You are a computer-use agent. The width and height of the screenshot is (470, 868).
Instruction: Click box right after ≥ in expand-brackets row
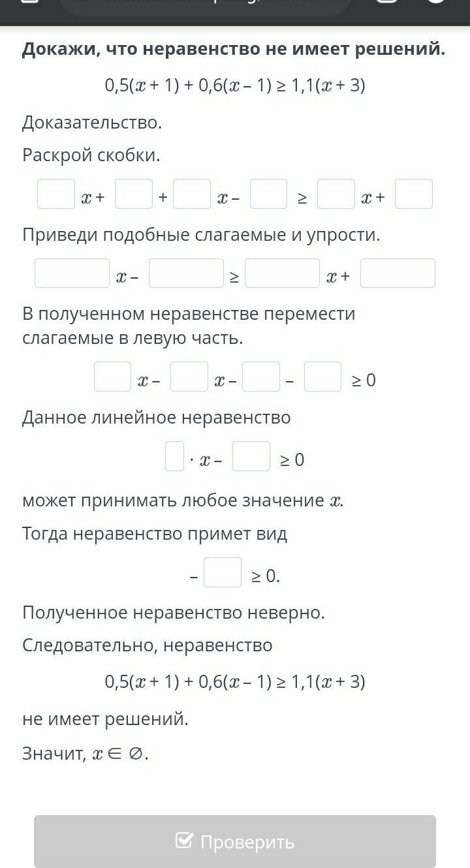tap(336, 194)
